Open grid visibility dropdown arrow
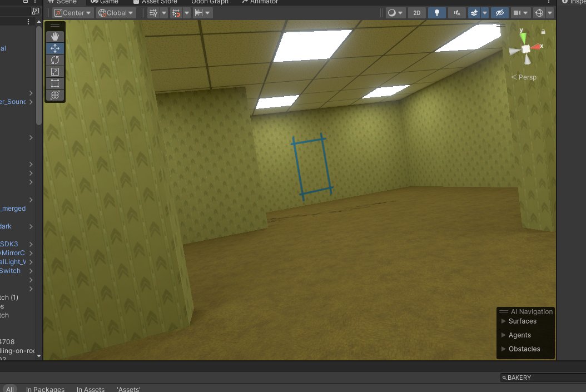This screenshot has height=392, width=586. (163, 13)
